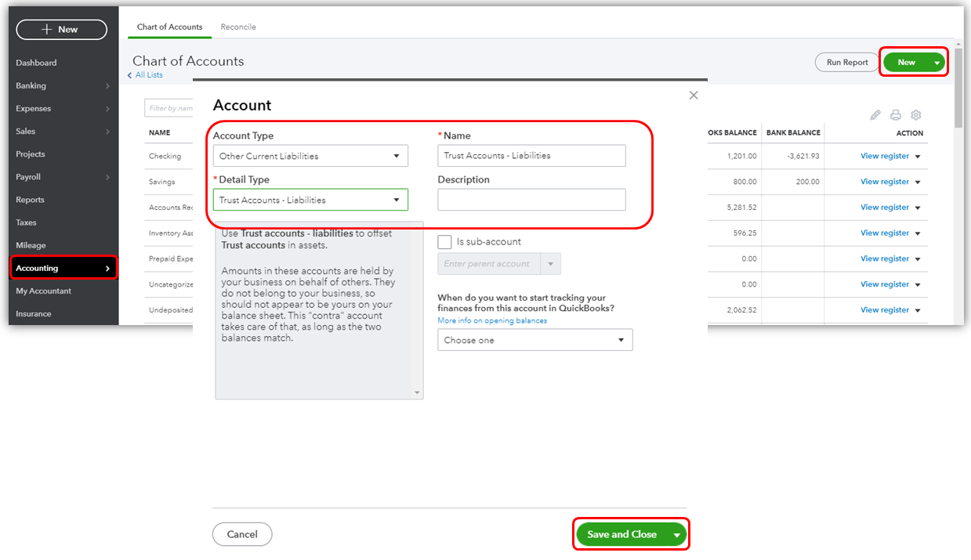This screenshot has width=971, height=560.
Task: Click the NAME column header
Action: point(160,133)
